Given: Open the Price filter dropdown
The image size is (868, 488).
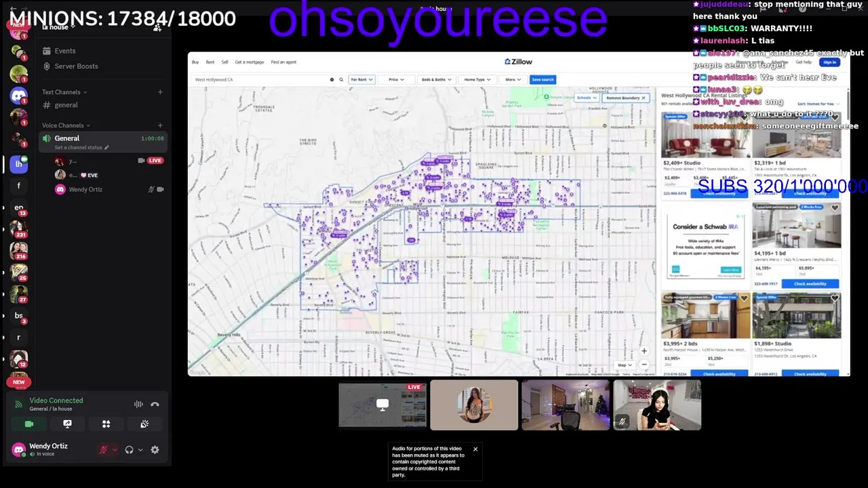Looking at the screenshot, I should coord(396,79).
